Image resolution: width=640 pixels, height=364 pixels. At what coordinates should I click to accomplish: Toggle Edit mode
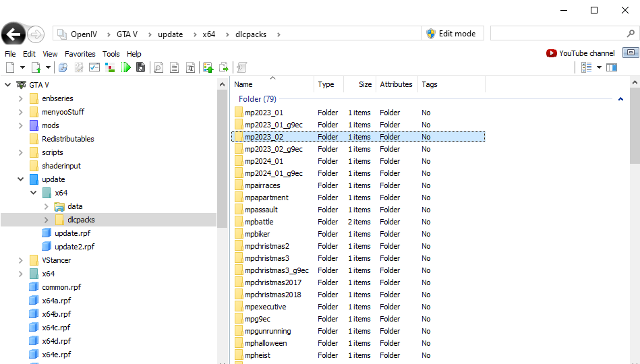[452, 34]
